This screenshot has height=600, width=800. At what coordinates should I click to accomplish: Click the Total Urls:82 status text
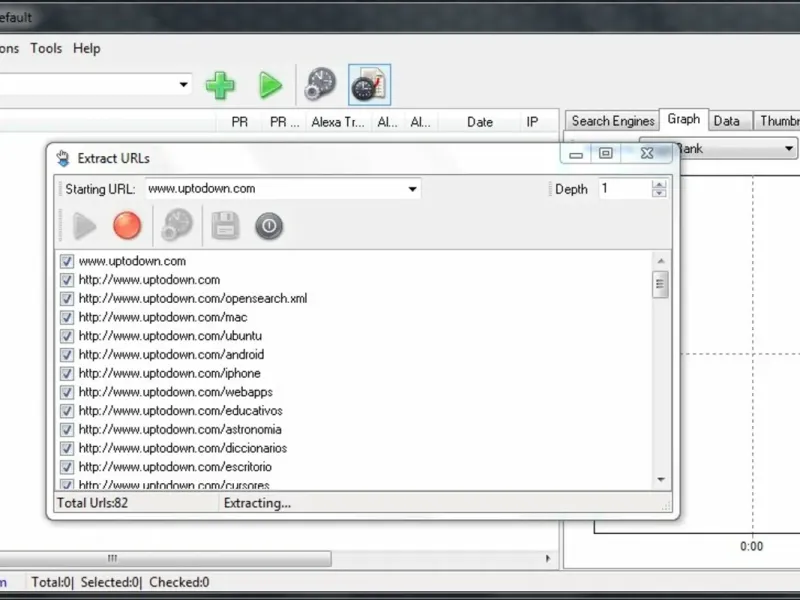pos(92,503)
